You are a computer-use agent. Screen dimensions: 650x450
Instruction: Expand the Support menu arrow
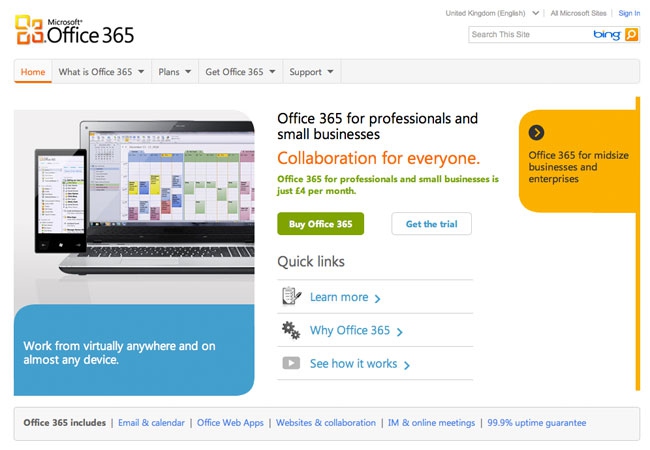330,72
